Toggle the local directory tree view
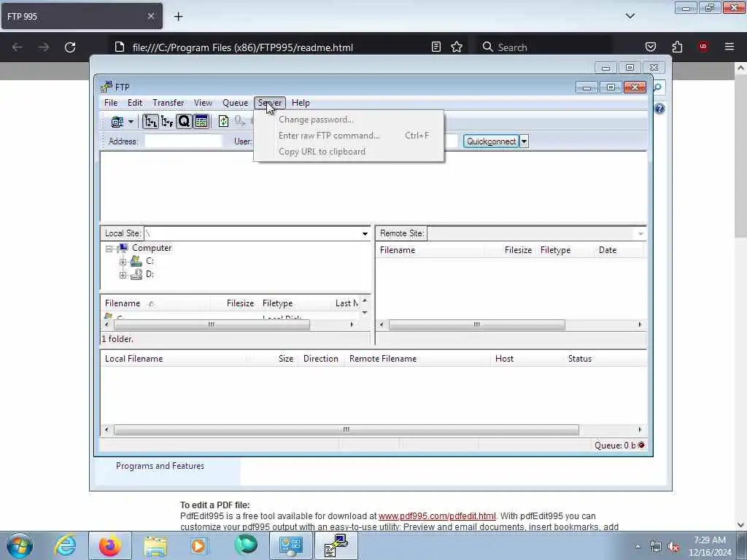 [x=150, y=122]
